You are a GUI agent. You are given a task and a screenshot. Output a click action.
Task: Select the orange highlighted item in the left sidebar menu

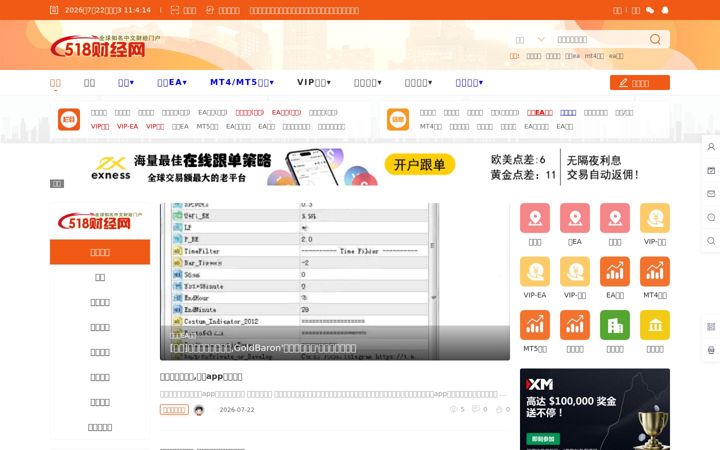[x=100, y=252]
